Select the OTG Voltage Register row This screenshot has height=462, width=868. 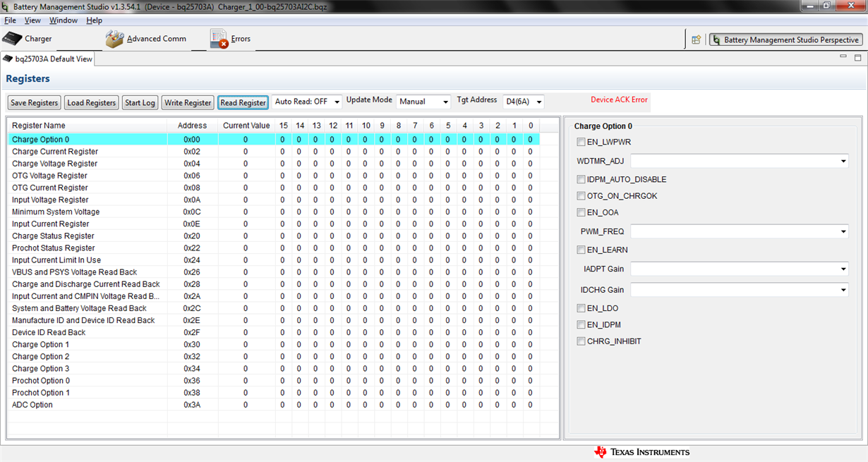pos(274,176)
